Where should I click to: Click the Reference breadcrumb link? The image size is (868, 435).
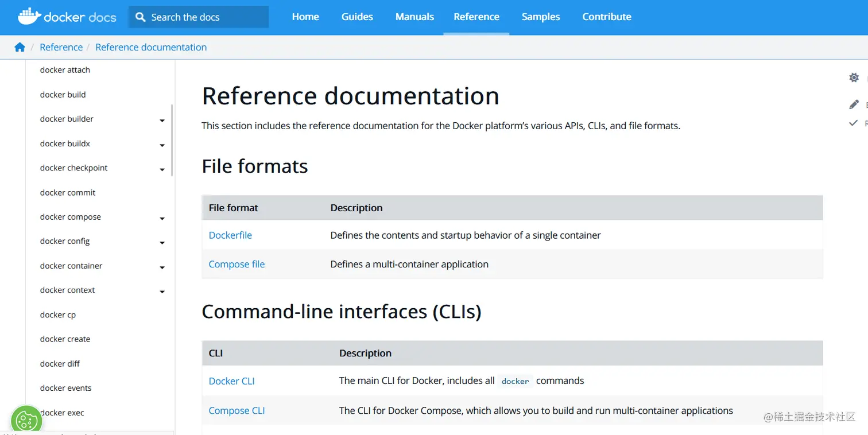(61, 47)
